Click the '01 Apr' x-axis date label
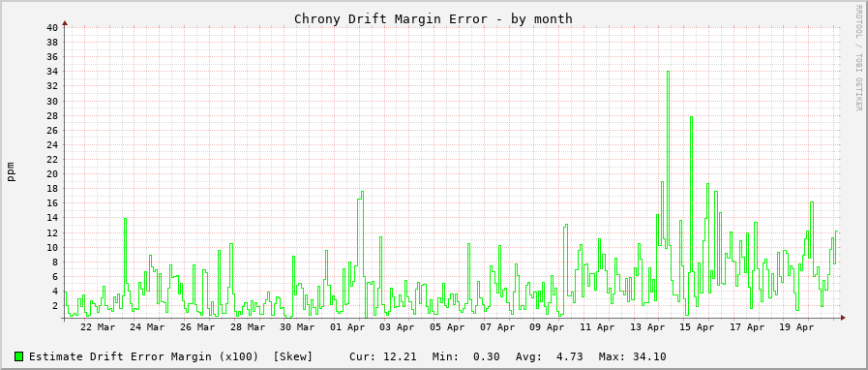Image resolution: width=868 pixels, height=370 pixels. click(x=347, y=327)
